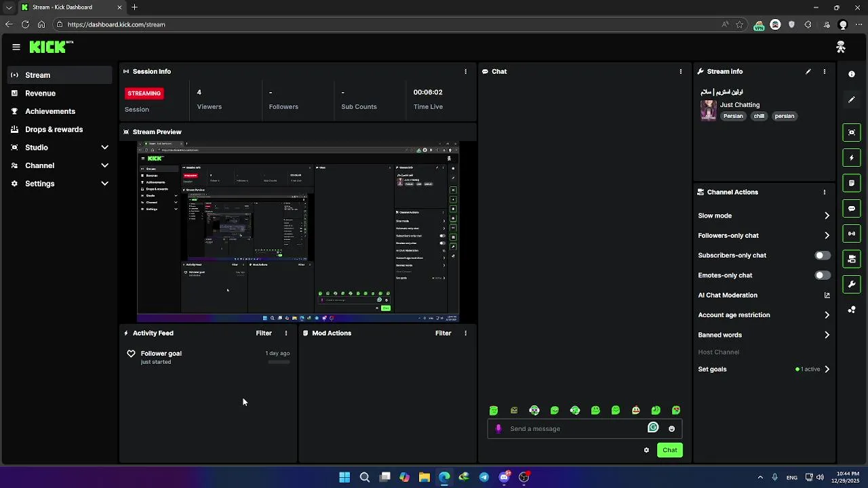Viewport: 868px width, 488px height.
Task: Open Chat panel three-dot menu
Action: (681, 71)
